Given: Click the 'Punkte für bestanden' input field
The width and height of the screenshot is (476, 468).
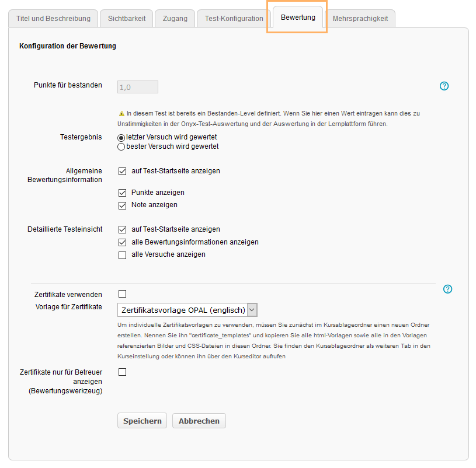Looking at the screenshot, I should pos(138,87).
